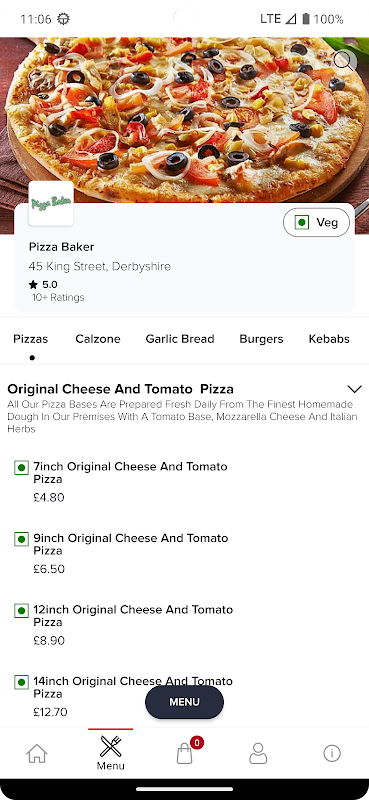Open shopping bag cart icon
This screenshot has width=369, height=800.
(x=185, y=753)
